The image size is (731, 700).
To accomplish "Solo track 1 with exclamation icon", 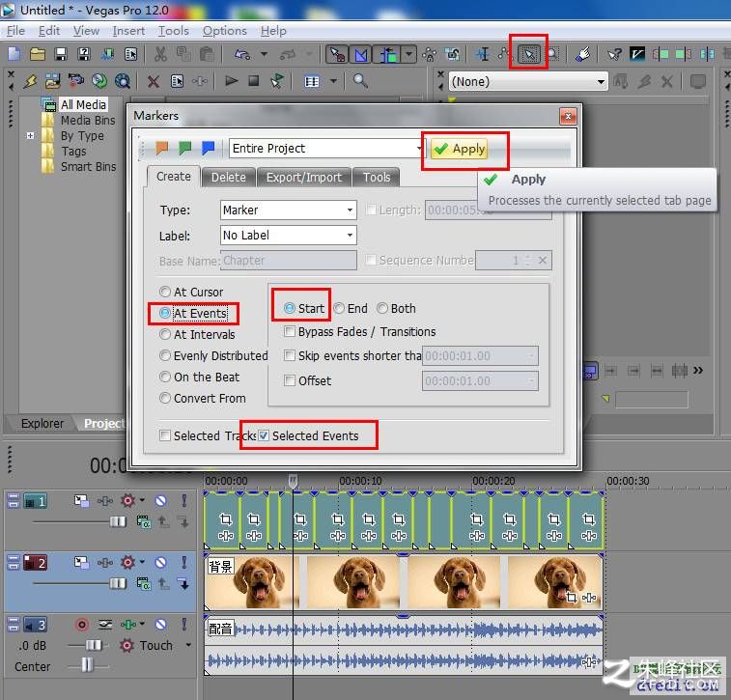I will (184, 501).
